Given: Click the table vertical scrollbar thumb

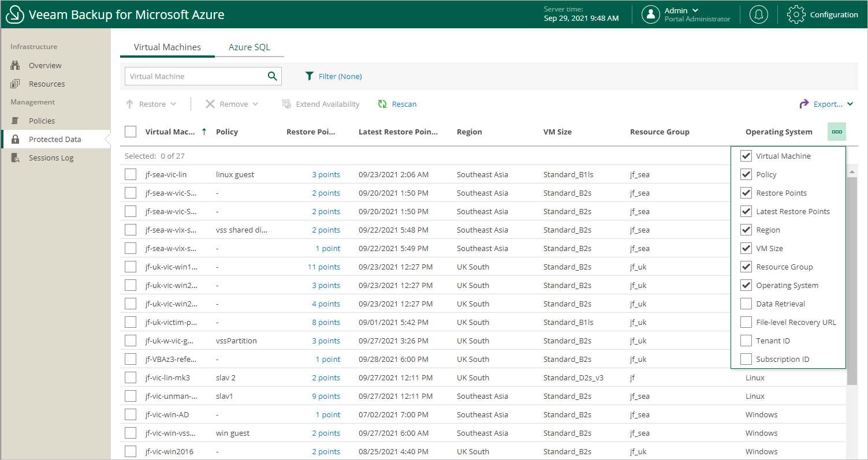Looking at the screenshot, I should [852, 281].
